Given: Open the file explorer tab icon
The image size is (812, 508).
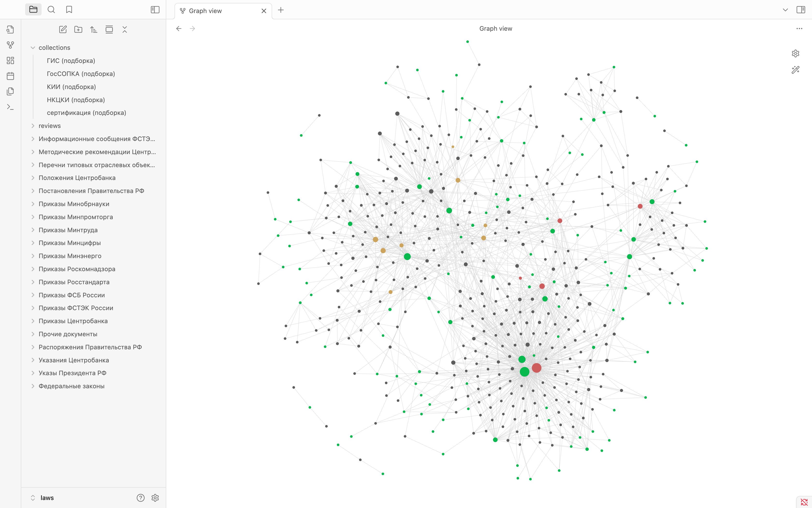Looking at the screenshot, I should pos(33,10).
